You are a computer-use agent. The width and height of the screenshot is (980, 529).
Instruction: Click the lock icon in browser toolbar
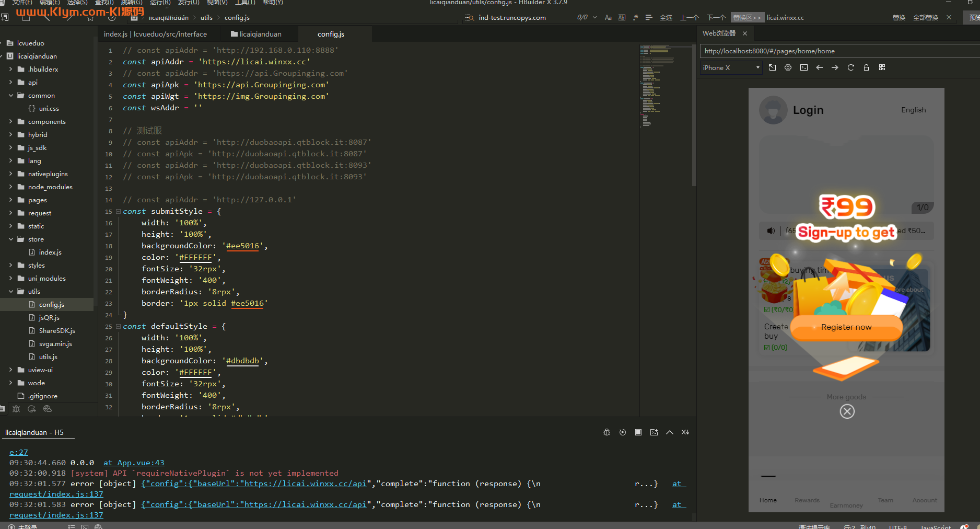click(x=866, y=67)
